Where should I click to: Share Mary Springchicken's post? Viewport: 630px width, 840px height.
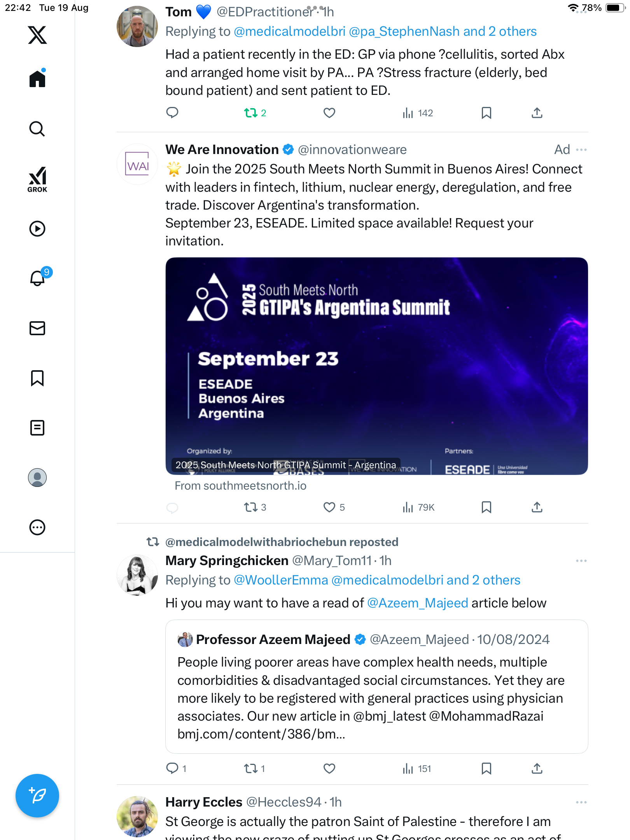coord(537,768)
